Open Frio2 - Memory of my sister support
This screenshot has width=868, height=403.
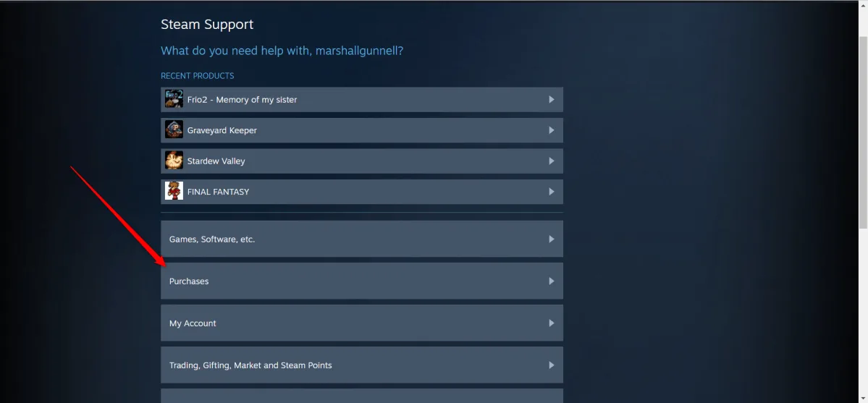click(x=362, y=100)
